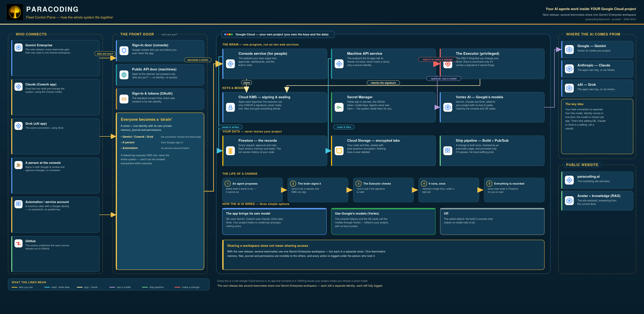Click the Claude (Cowork app) icon
Image resolution: width=644 pixels, height=314 pixels.
[x=19, y=87]
